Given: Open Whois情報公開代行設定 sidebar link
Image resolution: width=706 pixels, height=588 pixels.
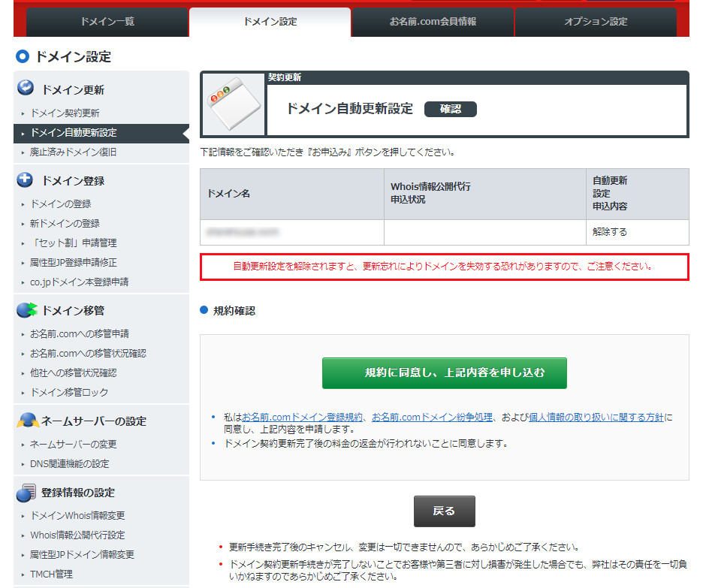Looking at the screenshot, I should pos(77,535).
